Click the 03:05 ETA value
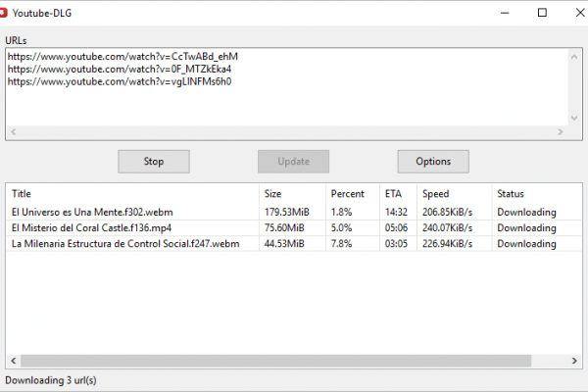This screenshot has height=392, width=588. (396, 243)
